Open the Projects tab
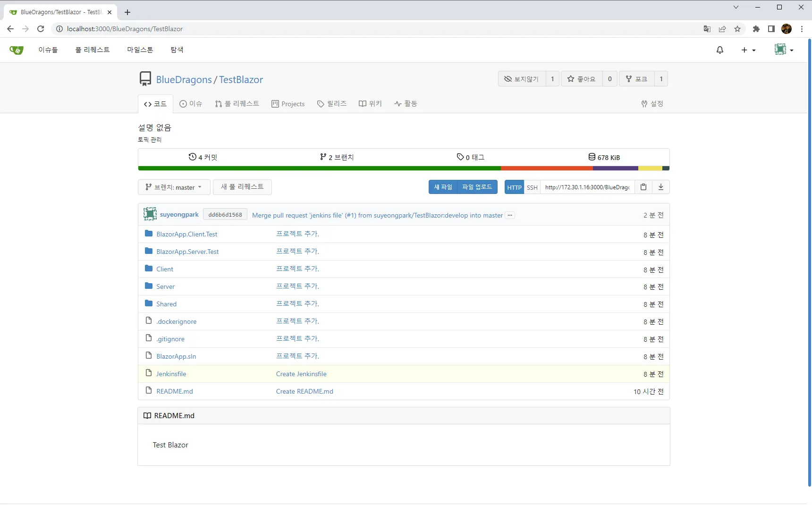Screen dimensions: 812x505 pyautogui.click(x=288, y=104)
